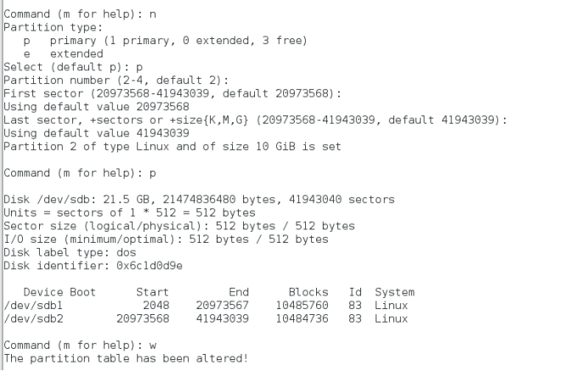Click the 'Disk /dev/sdb: 21.5 GB' line
Image resolution: width=588 pixels, height=371 pixels.
[x=199, y=200]
